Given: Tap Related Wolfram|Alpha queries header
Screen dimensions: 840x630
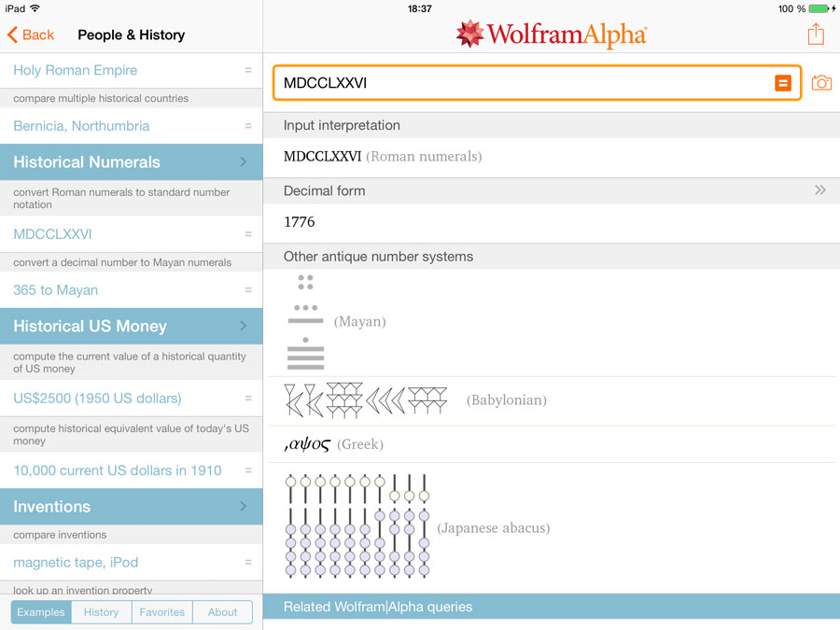Looking at the screenshot, I should coord(552,607).
